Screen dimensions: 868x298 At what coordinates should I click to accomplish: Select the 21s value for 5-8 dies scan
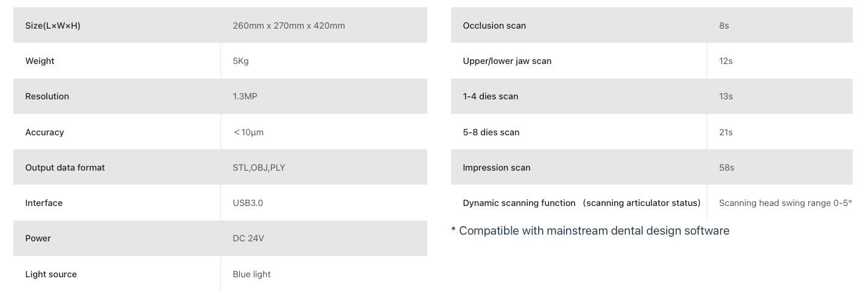tap(726, 132)
